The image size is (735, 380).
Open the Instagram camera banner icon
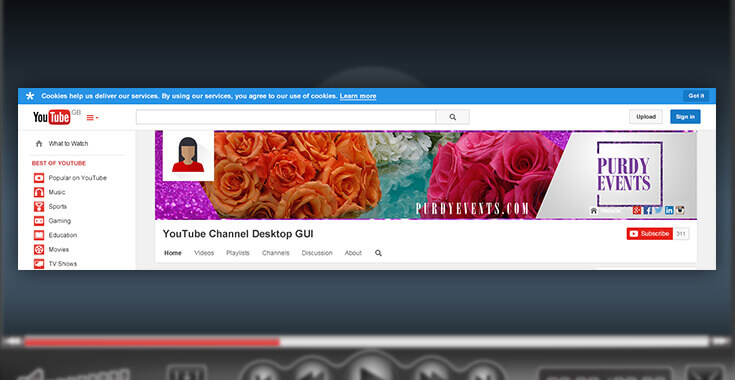(680, 210)
